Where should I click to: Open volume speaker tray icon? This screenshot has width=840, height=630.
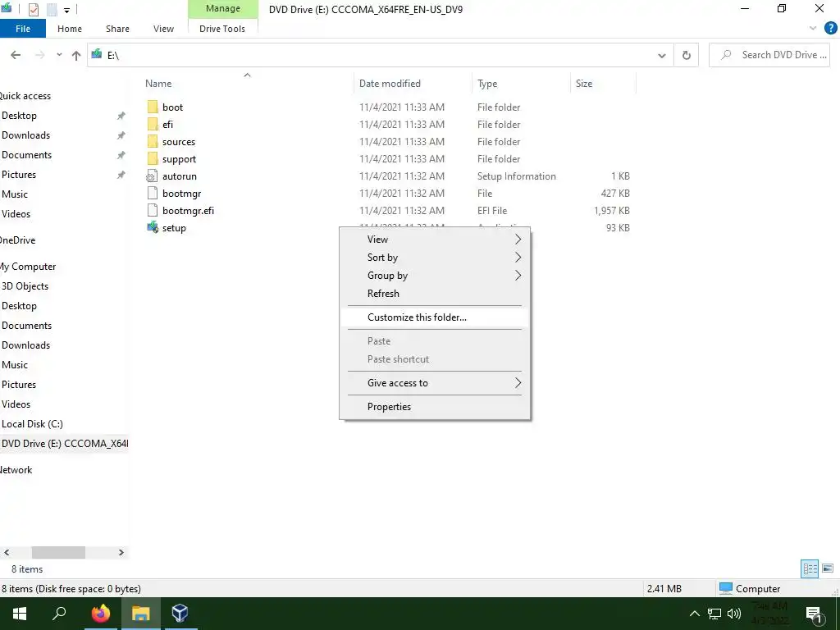click(734, 614)
